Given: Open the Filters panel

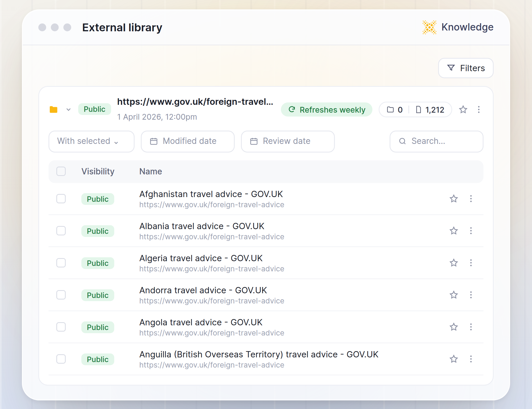Looking at the screenshot, I should click(466, 68).
